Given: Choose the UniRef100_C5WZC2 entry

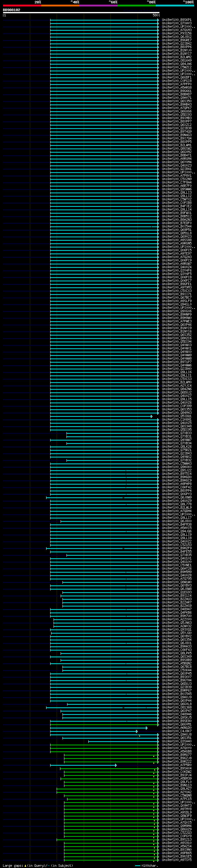Looking at the screenshot, I should tap(177, 67).
